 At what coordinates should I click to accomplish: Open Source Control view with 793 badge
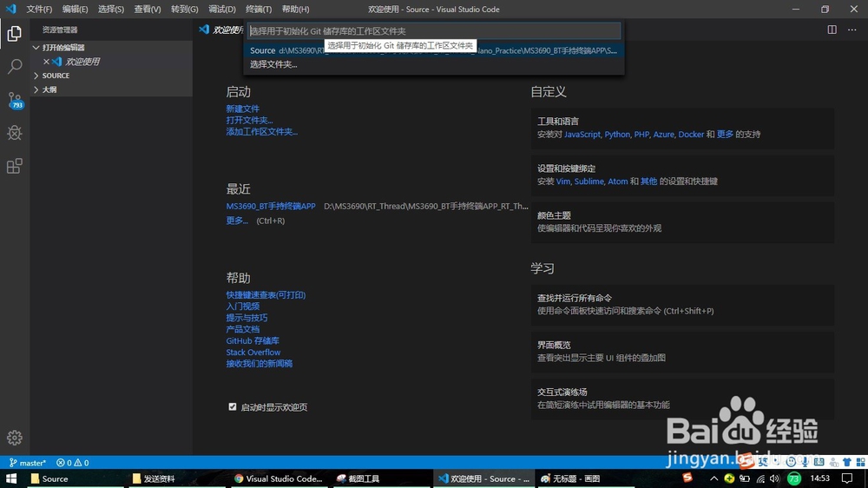coord(15,100)
